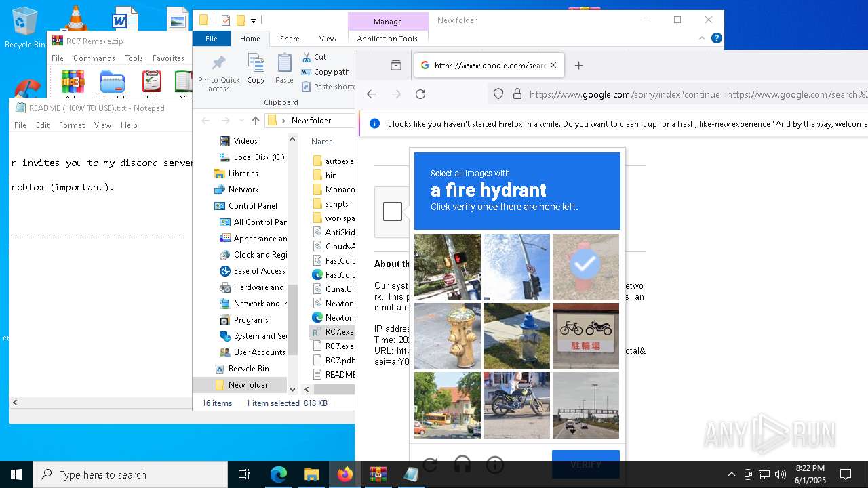The image size is (868, 488).
Task: Click the Name column header
Action: pyautogui.click(x=322, y=142)
